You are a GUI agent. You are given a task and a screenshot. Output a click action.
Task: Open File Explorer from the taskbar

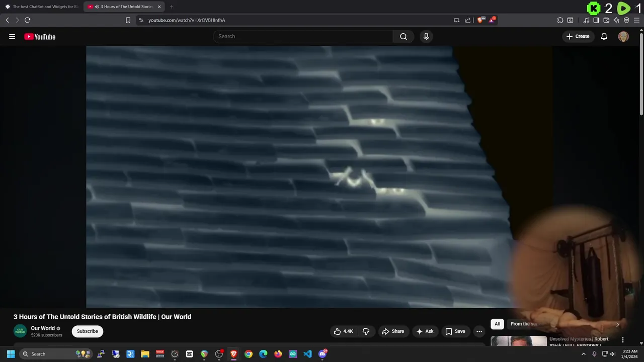[145, 354]
